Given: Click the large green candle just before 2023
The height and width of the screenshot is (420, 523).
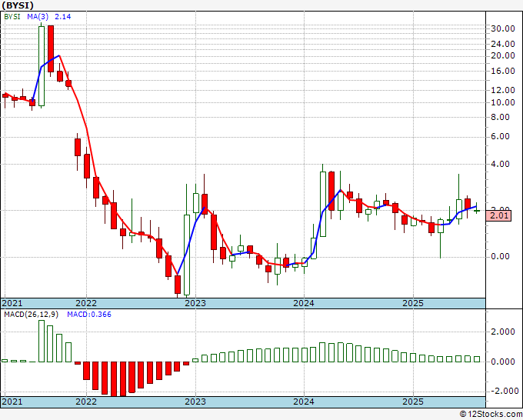Looking at the screenshot, I should point(187,255).
